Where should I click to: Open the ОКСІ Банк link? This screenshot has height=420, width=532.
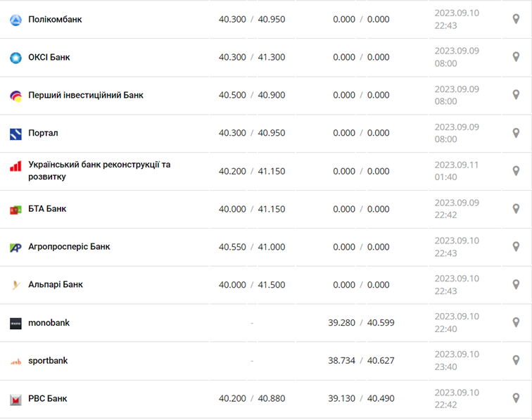tap(49, 57)
